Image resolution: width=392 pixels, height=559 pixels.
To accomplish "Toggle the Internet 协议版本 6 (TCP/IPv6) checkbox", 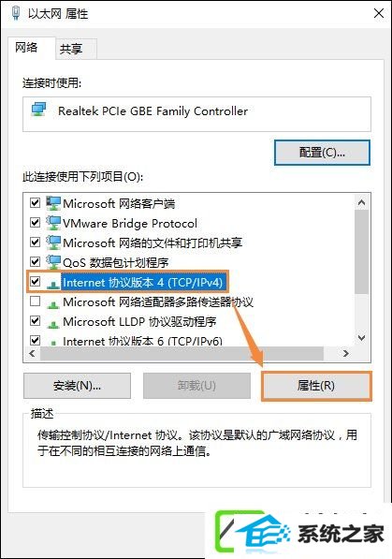I will click(35, 340).
